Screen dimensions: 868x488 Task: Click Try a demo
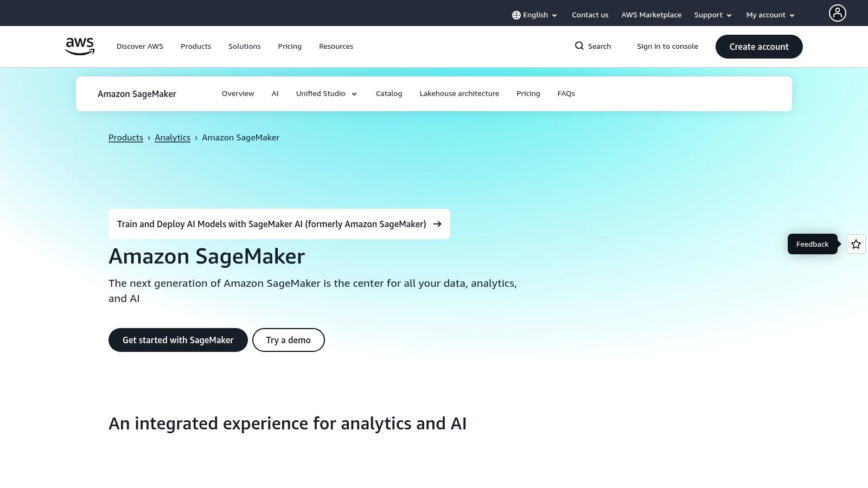click(x=288, y=340)
